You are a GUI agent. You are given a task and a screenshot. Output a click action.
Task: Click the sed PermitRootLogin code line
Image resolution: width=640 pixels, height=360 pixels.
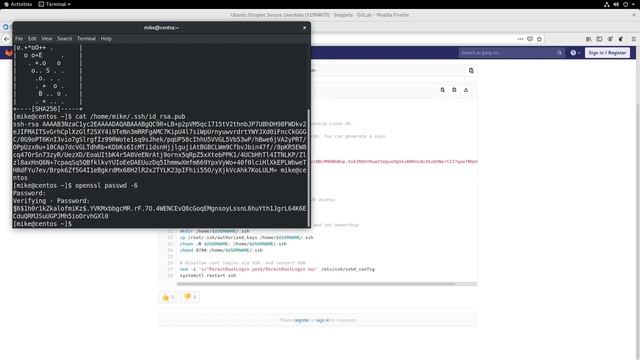[x=277, y=269]
